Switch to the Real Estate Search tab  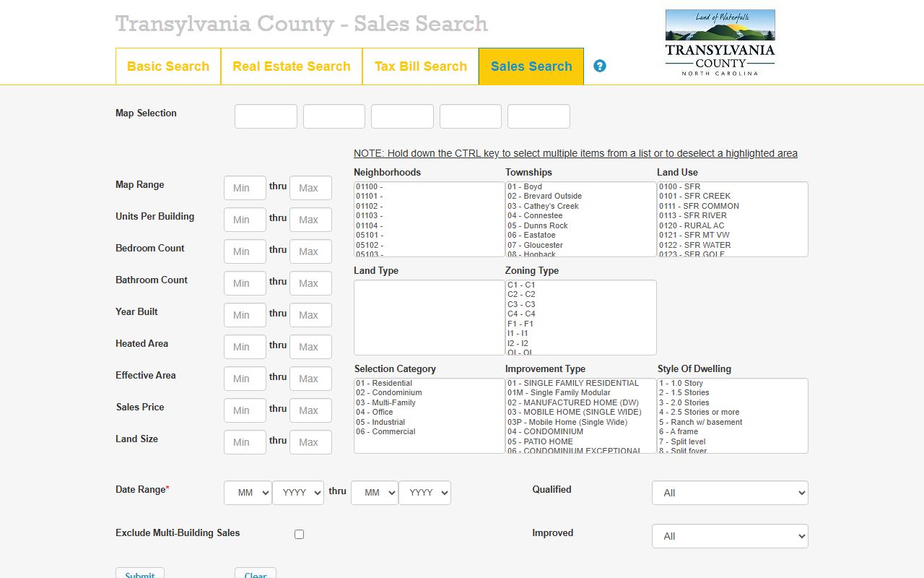tap(292, 66)
